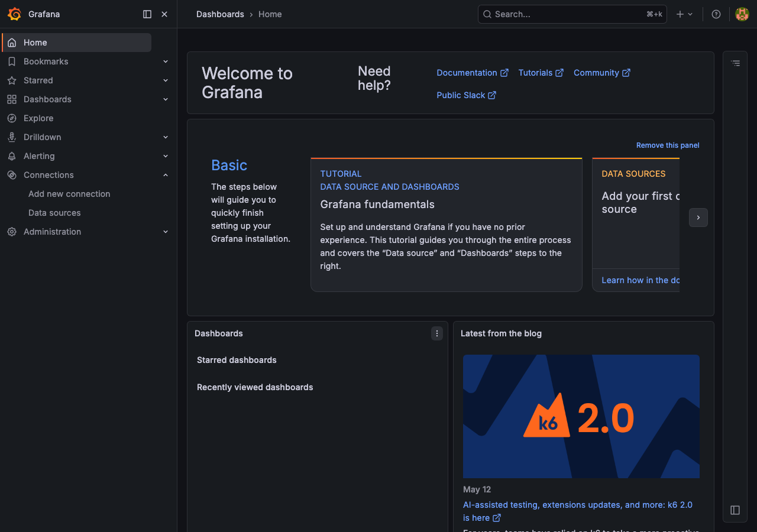Viewport: 757px width, 532px height.
Task: Click the Explore compass icon
Action: point(12,118)
